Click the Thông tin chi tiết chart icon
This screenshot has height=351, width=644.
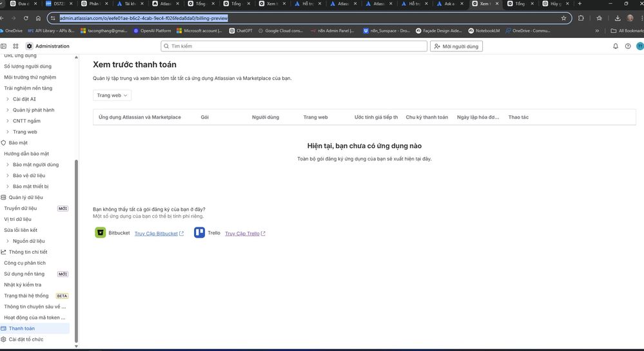point(3,252)
